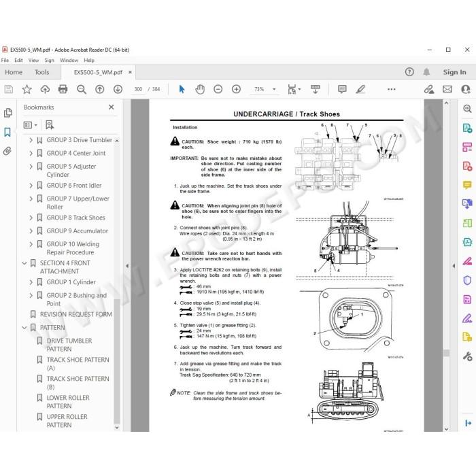This screenshot has height=476, width=476.
Task: Upload file to cloud icon
Action: click(x=45, y=89)
